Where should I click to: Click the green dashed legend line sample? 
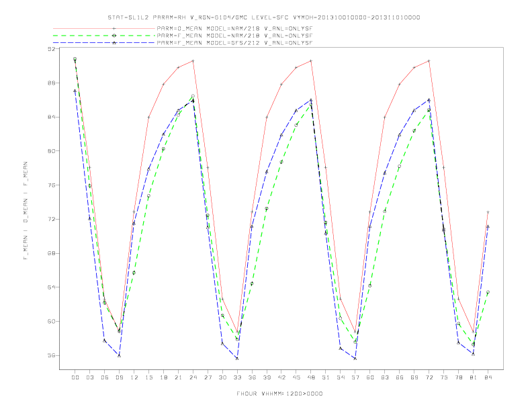tap(104, 36)
